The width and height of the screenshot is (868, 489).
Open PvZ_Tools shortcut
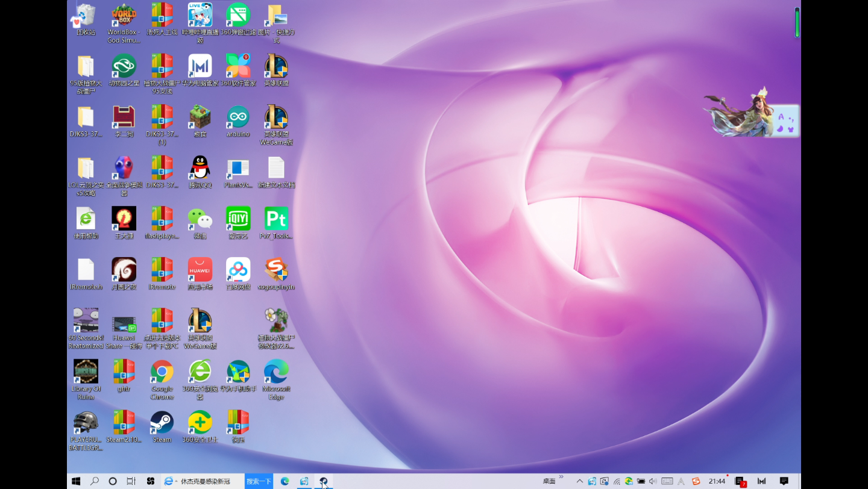(276, 223)
